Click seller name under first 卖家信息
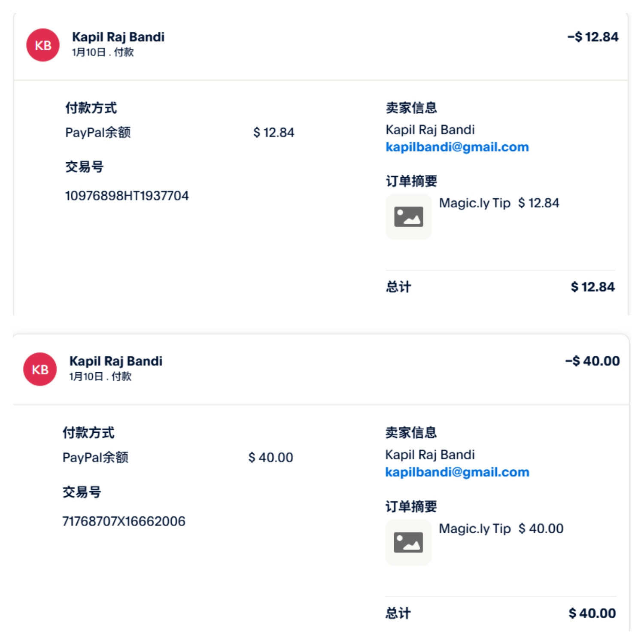 (430, 130)
